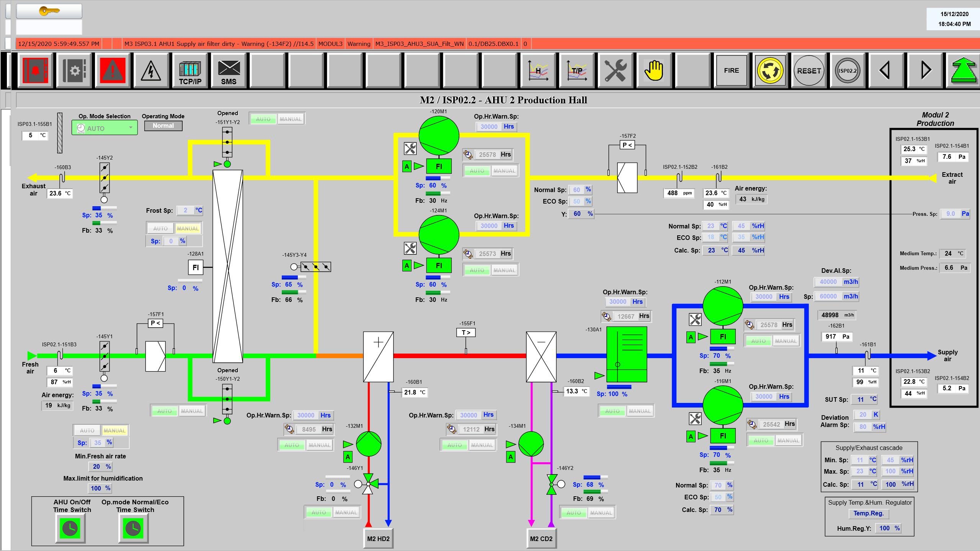980x551 pixels.
Task: Set Frost Sp control to AUTO
Action: (160, 228)
